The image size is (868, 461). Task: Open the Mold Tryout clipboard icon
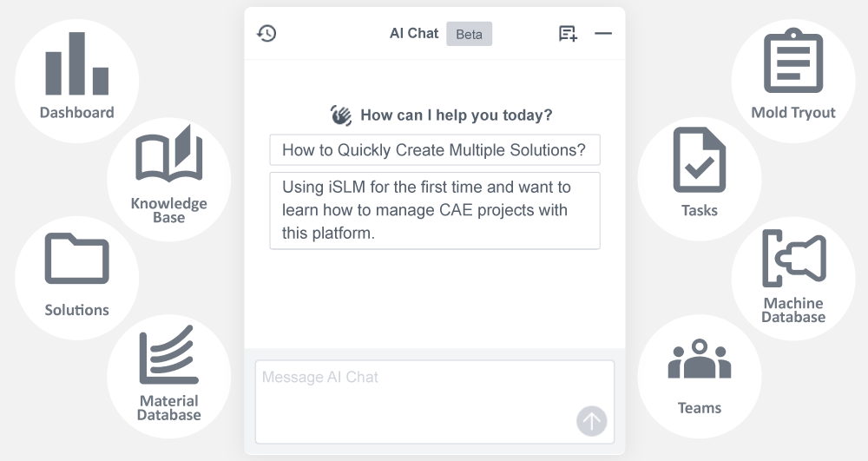[792, 61]
